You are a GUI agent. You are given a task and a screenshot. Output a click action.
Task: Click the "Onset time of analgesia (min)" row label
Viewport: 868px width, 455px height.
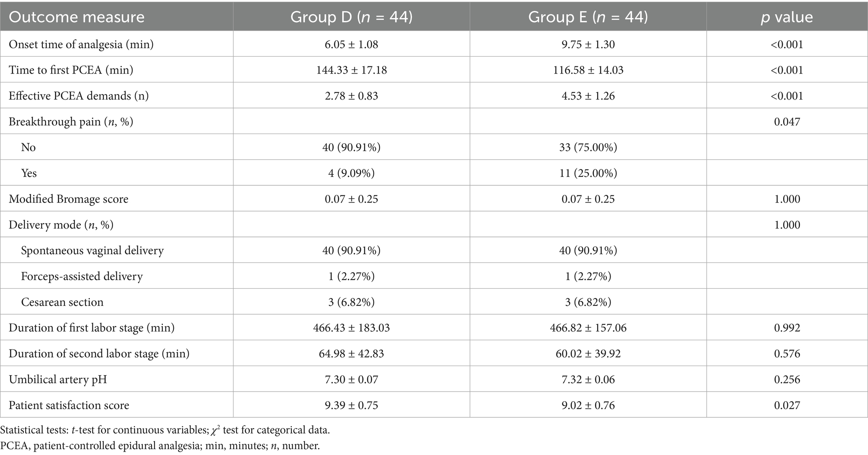(x=81, y=44)
